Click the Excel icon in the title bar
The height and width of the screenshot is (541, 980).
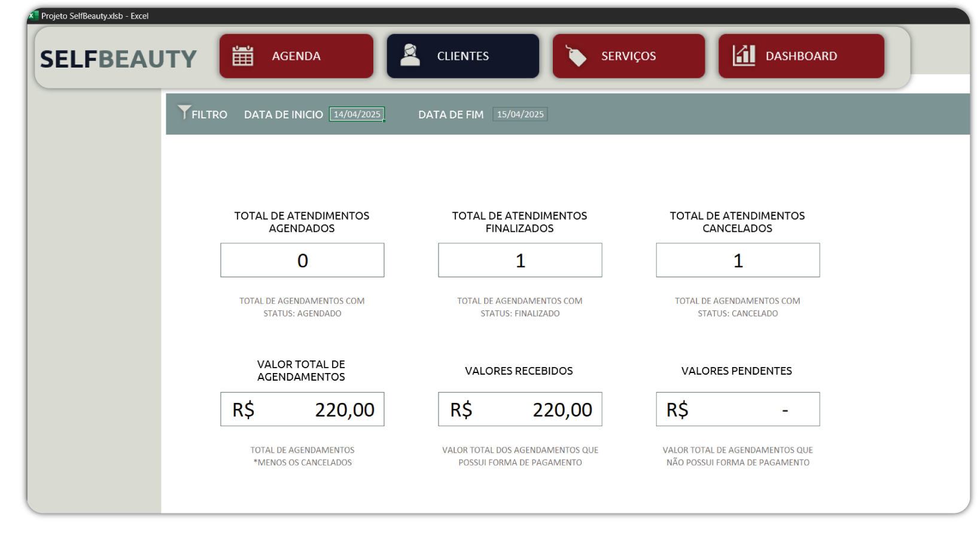pos(34,16)
